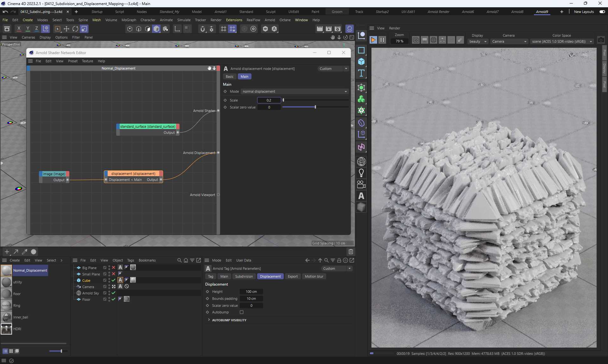Click the Text object icon in the sidebar
The image size is (608, 364).
pos(361,73)
